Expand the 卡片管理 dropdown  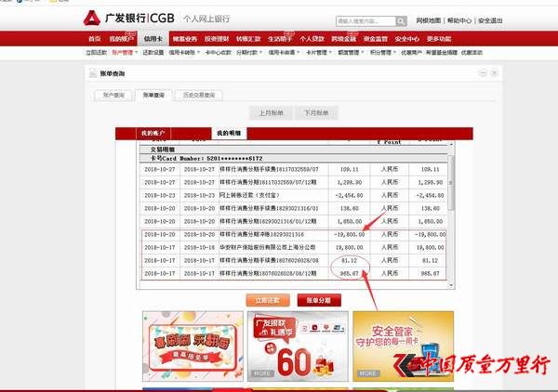click(318, 53)
